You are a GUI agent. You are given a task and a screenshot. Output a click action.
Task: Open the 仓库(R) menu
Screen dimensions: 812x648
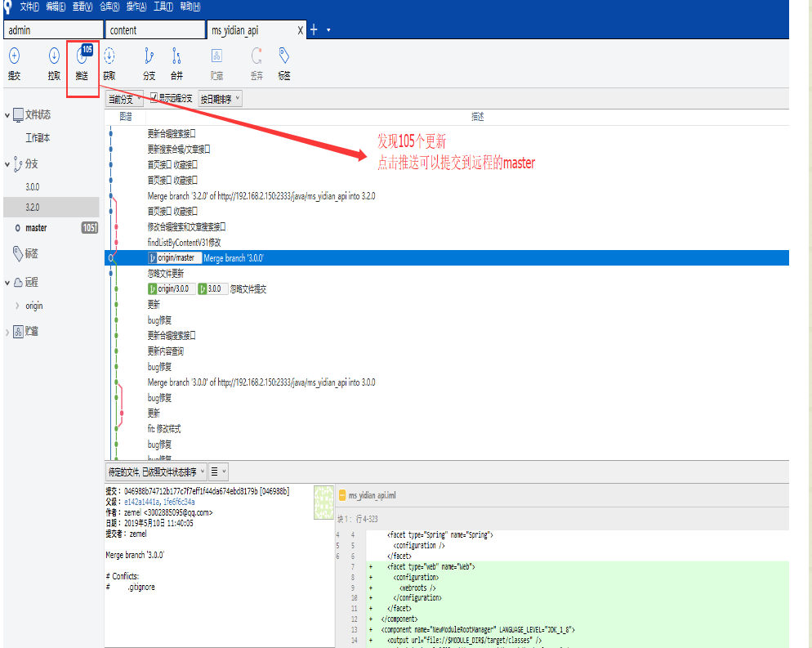coord(110,7)
